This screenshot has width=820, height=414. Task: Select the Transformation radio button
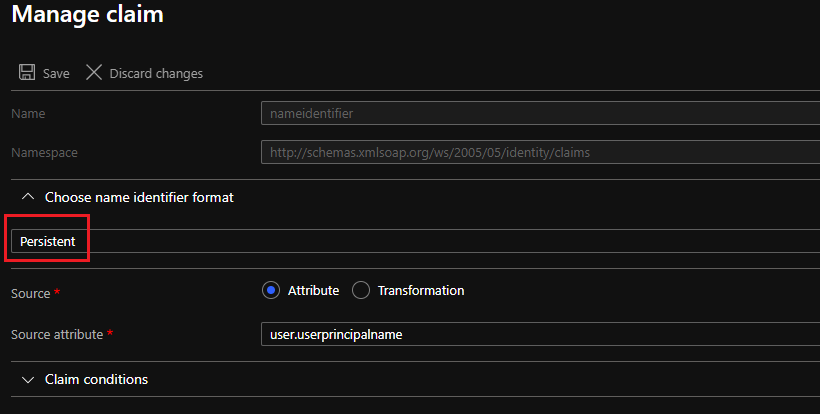click(361, 290)
